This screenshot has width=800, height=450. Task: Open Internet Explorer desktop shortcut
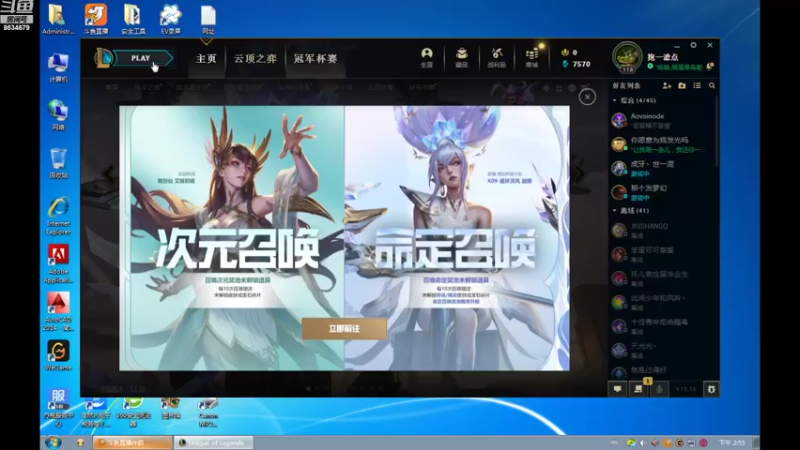pyautogui.click(x=58, y=216)
